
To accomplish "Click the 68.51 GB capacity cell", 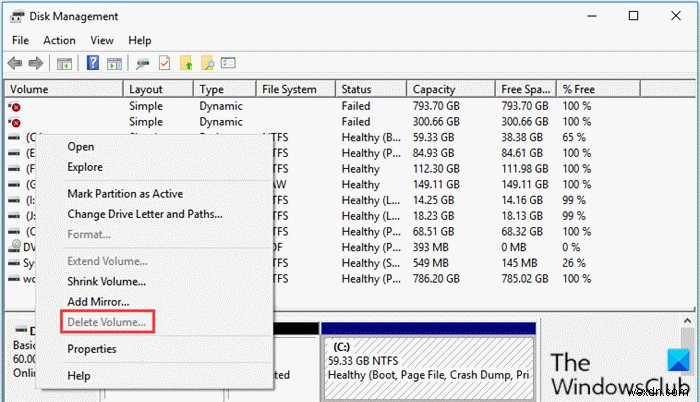I will [x=433, y=231].
